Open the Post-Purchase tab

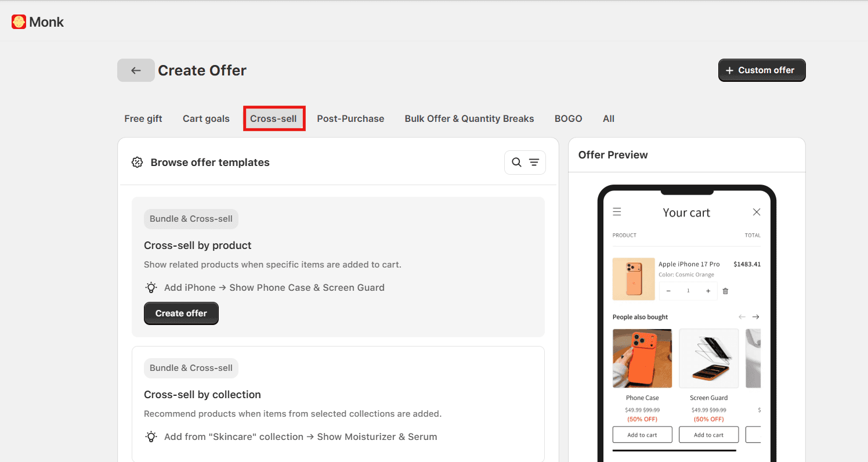coord(350,118)
